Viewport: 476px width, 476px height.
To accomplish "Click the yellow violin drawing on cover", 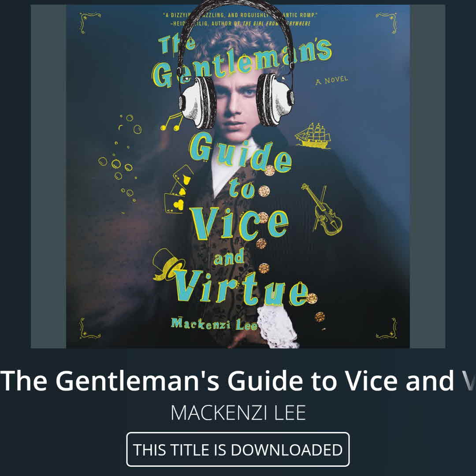I will coord(322,209).
